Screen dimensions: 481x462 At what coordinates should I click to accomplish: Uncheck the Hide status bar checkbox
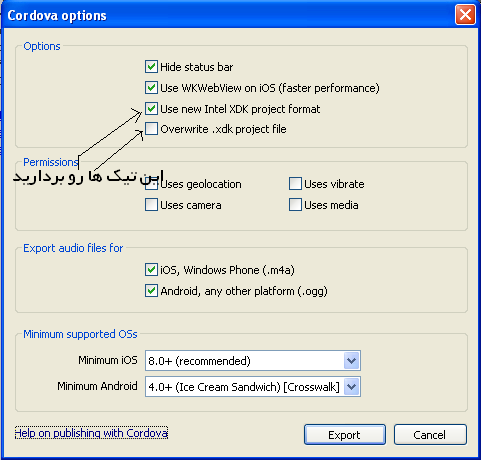coord(151,67)
